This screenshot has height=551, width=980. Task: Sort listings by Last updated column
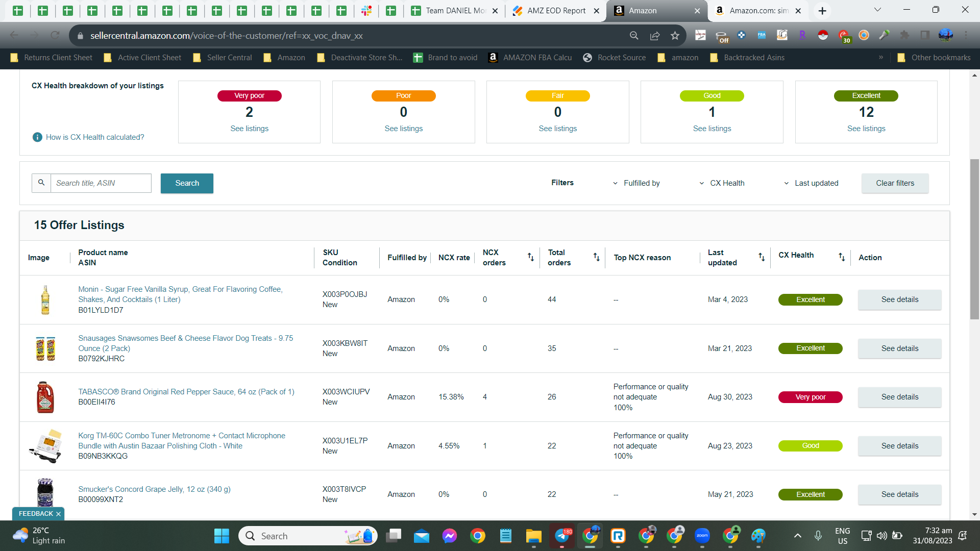(762, 257)
